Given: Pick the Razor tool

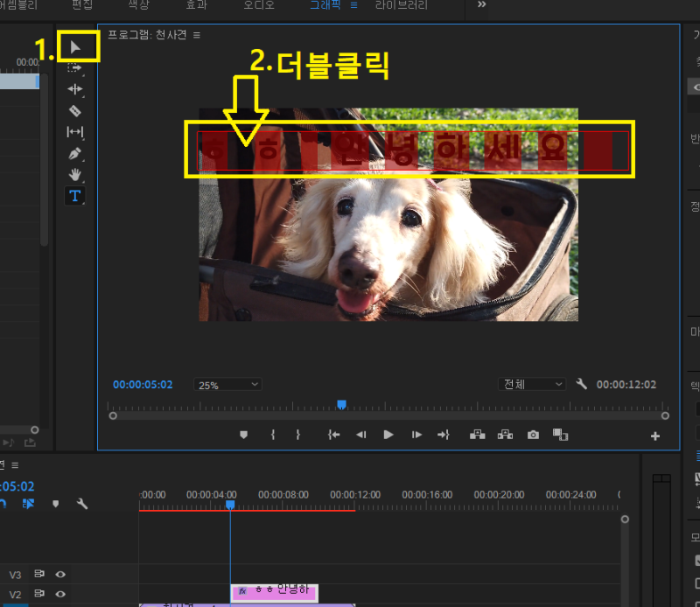Looking at the screenshot, I should [x=75, y=111].
